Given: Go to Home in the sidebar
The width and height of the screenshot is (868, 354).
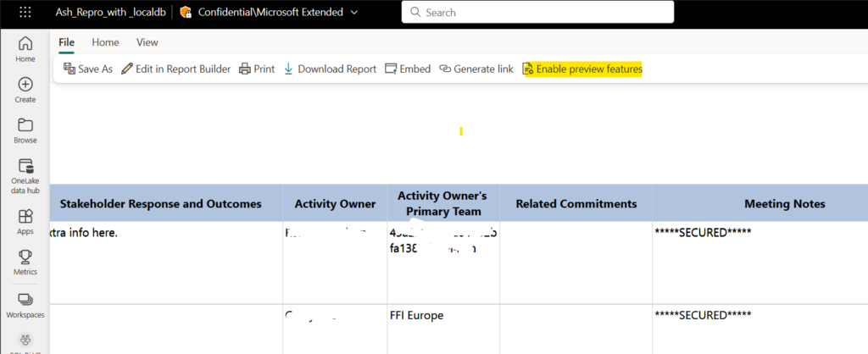Looking at the screenshot, I should tap(25, 49).
